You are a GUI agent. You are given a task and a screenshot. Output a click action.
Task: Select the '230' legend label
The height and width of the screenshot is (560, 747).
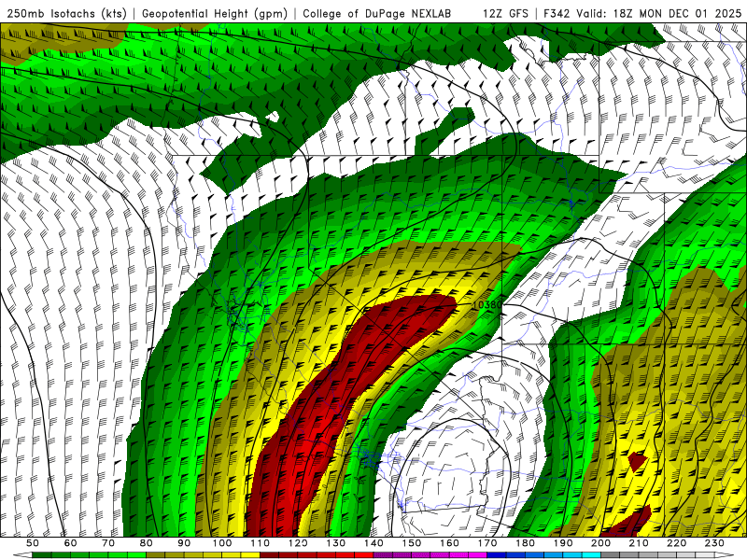tap(714, 543)
